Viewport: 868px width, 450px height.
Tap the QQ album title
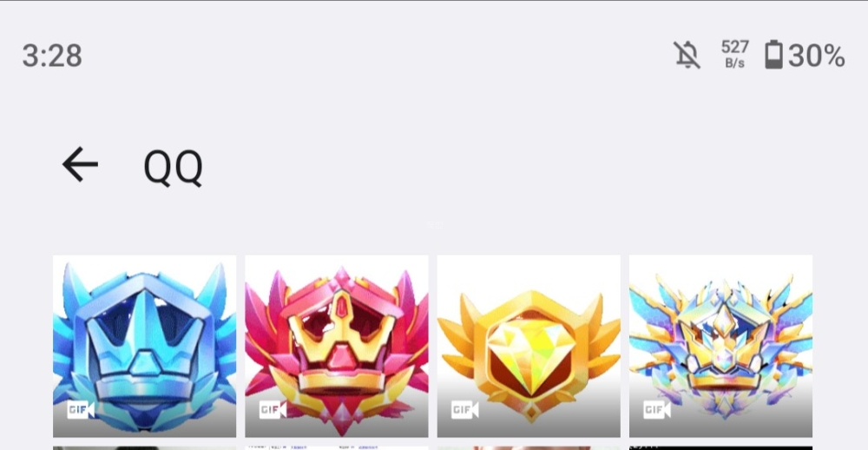click(174, 168)
